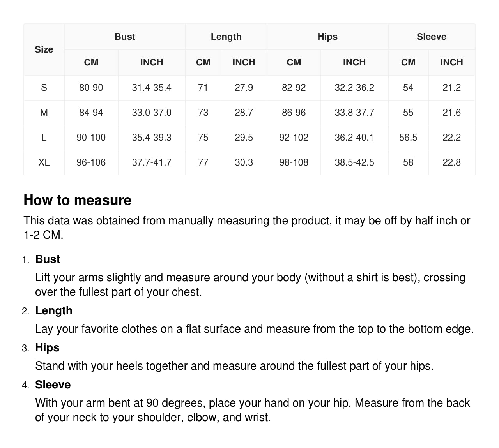Click the Size header cell
The width and height of the screenshot is (499, 448).
pyautogui.click(x=44, y=49)
